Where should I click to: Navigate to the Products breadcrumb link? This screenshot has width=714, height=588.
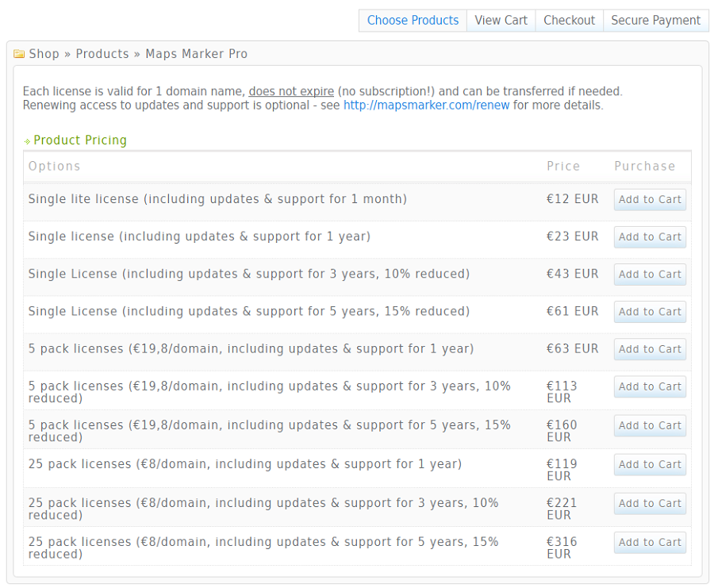pos(102,54)
